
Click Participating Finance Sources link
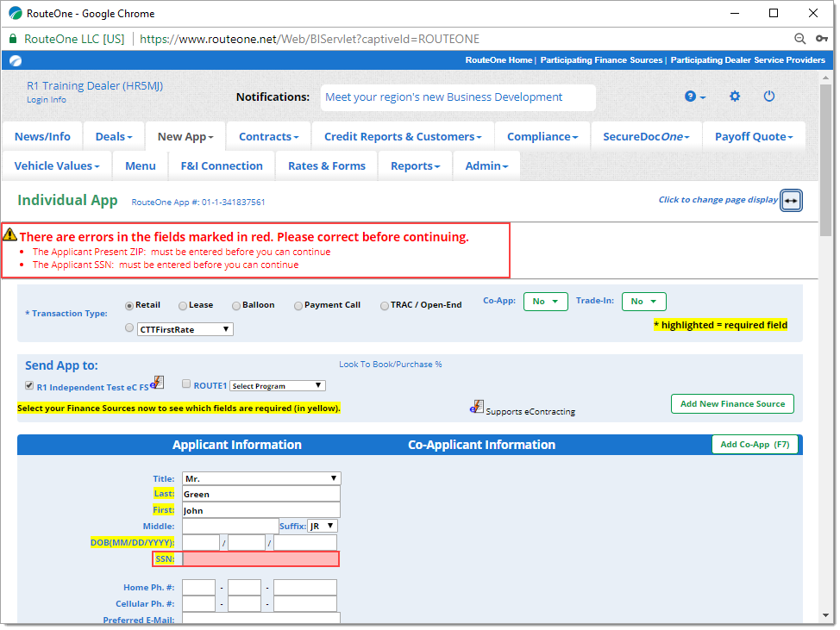point(601,60)
